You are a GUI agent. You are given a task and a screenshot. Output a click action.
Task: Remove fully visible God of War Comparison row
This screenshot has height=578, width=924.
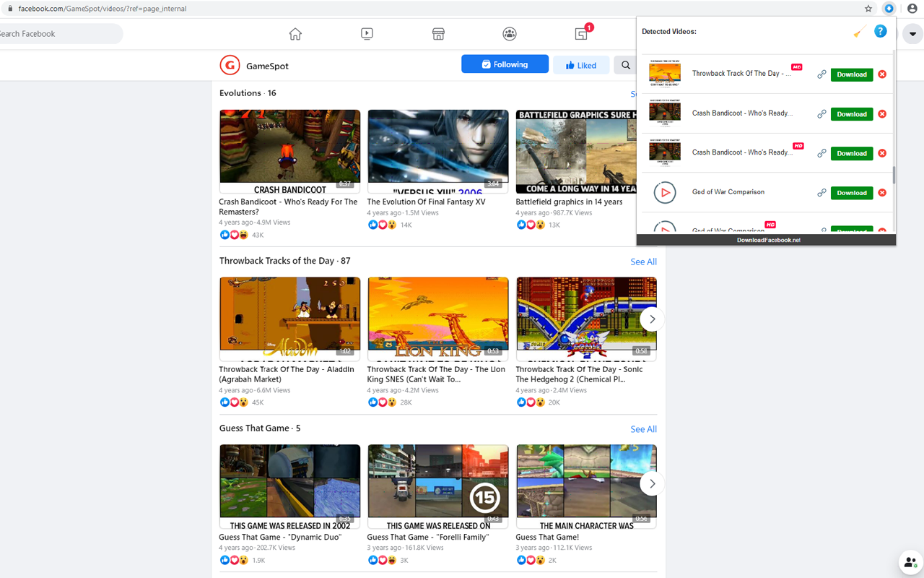pyautogui.click(x=882, y=193)
